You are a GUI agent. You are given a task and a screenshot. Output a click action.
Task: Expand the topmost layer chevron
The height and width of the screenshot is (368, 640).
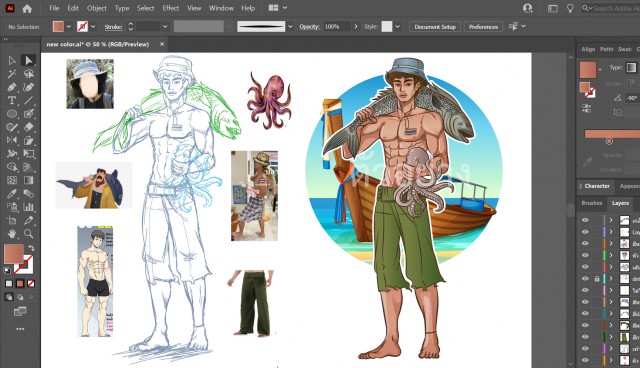tap(611, 220)
